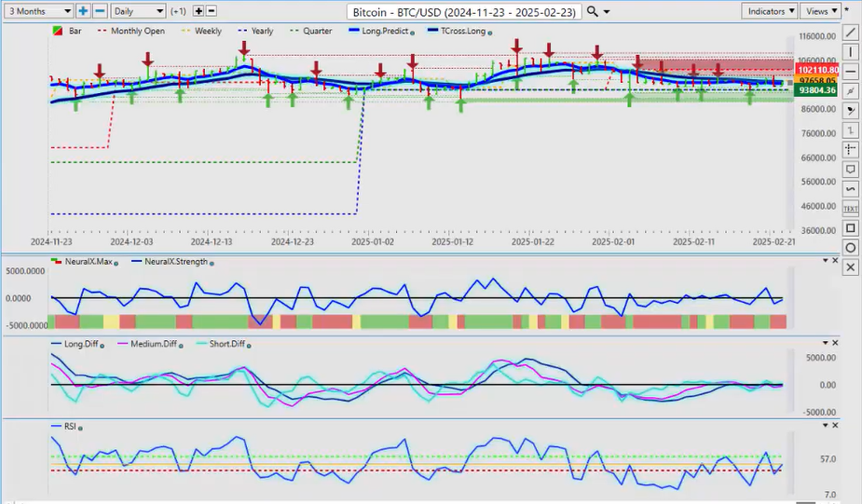
Task: Open the 3 Months time range dropdown
Action: click(39, 11)
